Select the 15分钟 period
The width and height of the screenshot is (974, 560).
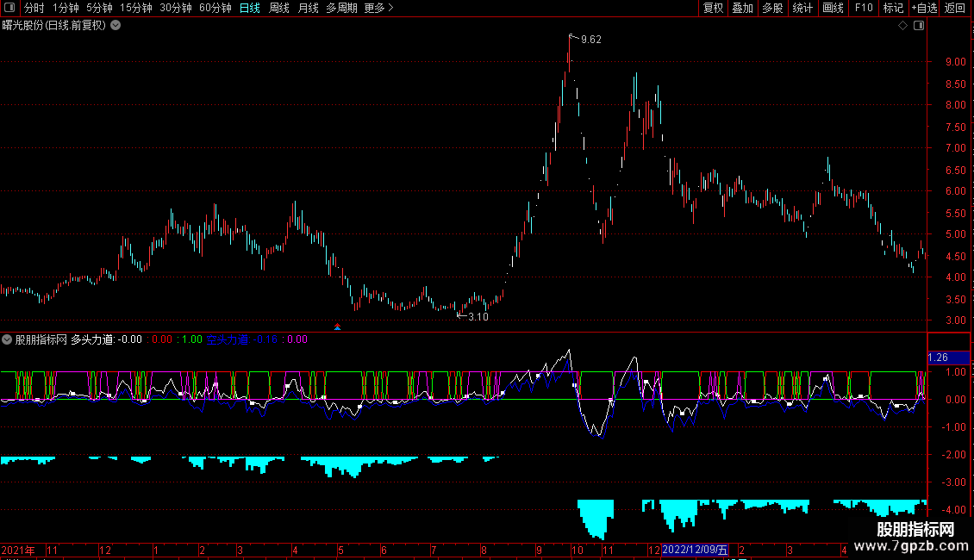click(136, 8)
